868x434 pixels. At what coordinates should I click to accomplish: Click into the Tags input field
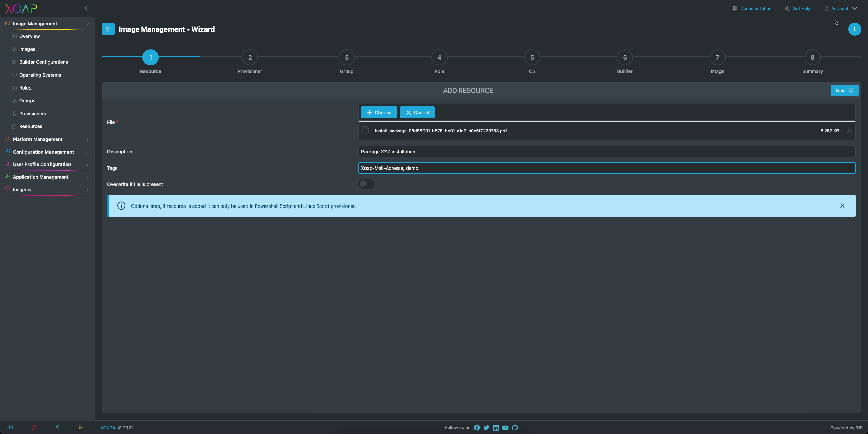(x=607, y=168)
